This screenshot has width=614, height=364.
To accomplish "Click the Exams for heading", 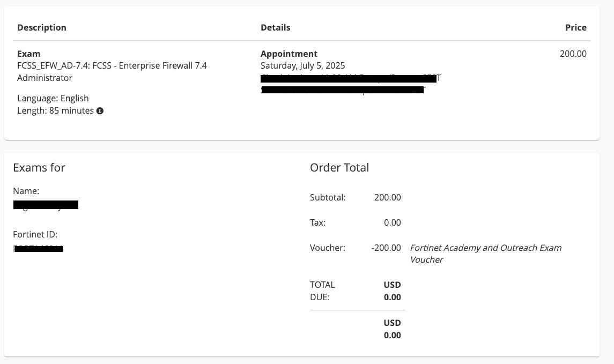I will click(x=39, y=167).
